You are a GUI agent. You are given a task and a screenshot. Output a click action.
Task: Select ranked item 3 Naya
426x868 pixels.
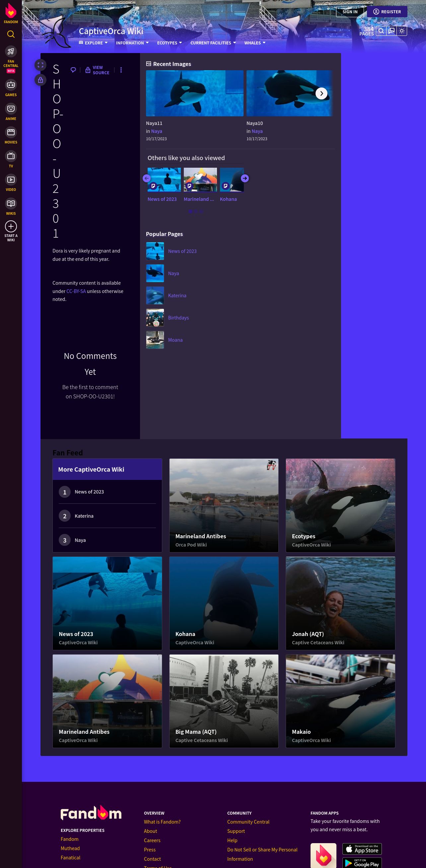(x=107, y=540)
